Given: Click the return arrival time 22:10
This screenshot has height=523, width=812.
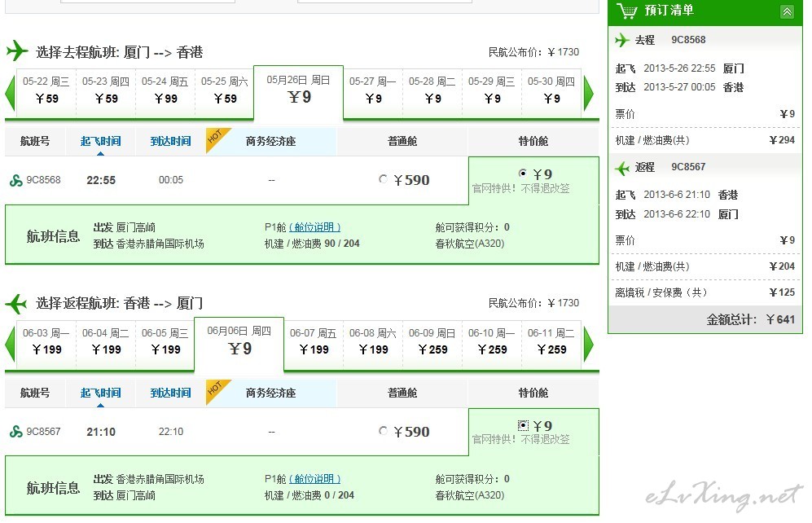Looking at the screenshot, I should coord(171,431).
